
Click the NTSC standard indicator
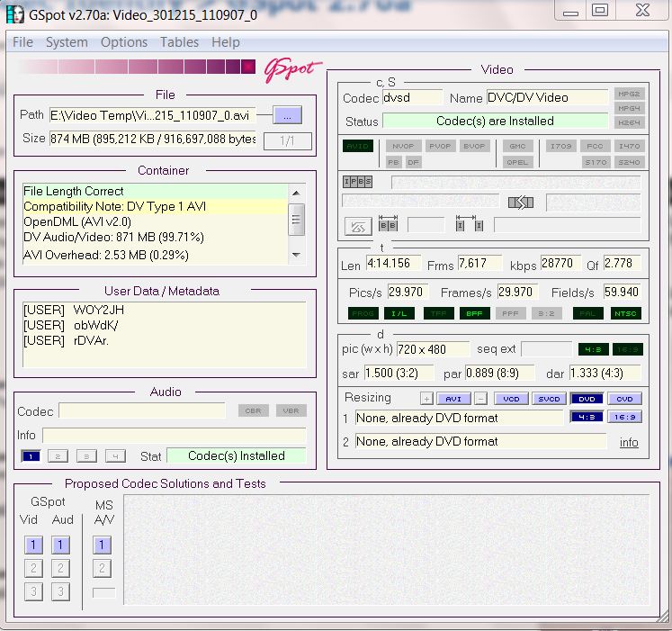[x=625, y=313]
